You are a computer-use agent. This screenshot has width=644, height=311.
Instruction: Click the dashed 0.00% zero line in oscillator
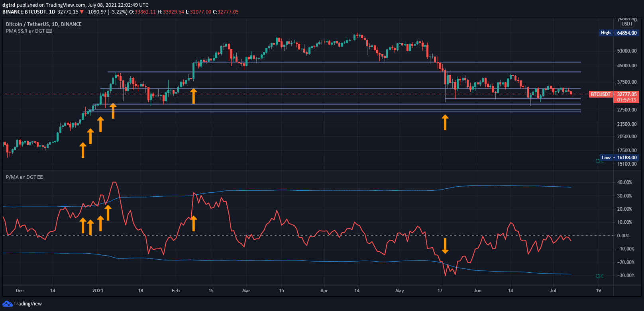click(308, 236)
